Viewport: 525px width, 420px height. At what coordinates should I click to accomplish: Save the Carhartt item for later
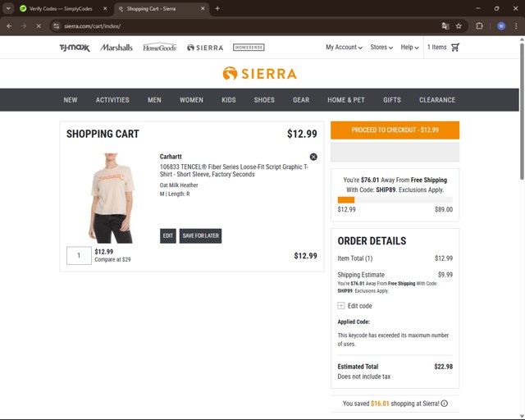click(x=200, y=235)
